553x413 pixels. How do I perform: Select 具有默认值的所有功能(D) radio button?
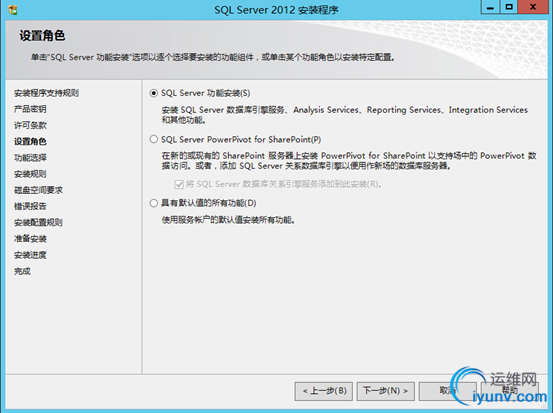[153, 203]
